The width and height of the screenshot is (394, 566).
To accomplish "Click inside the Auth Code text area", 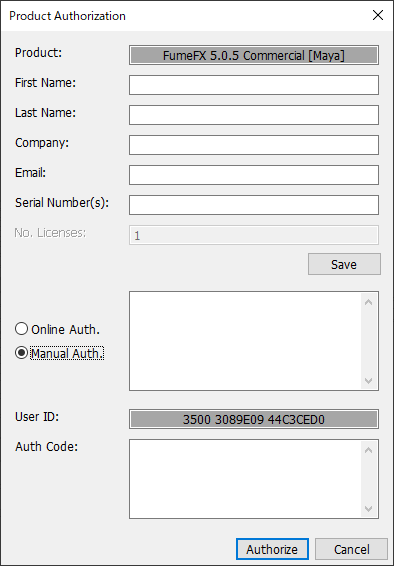I will pos(245,479).
